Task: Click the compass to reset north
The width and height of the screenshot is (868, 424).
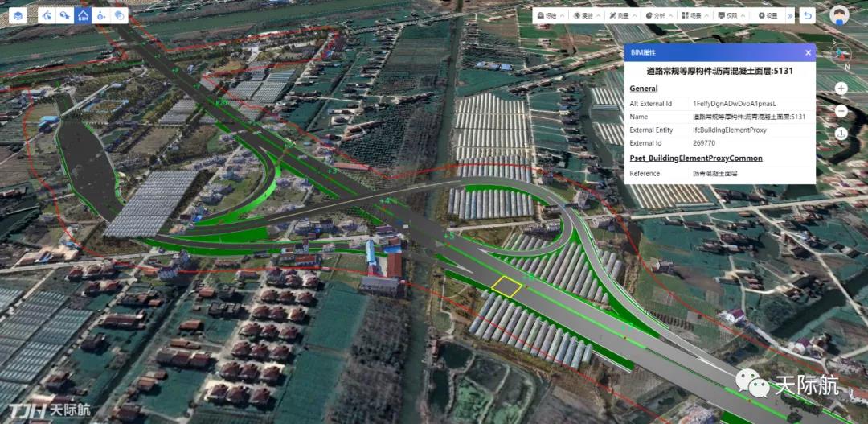Action: (841, 54)
